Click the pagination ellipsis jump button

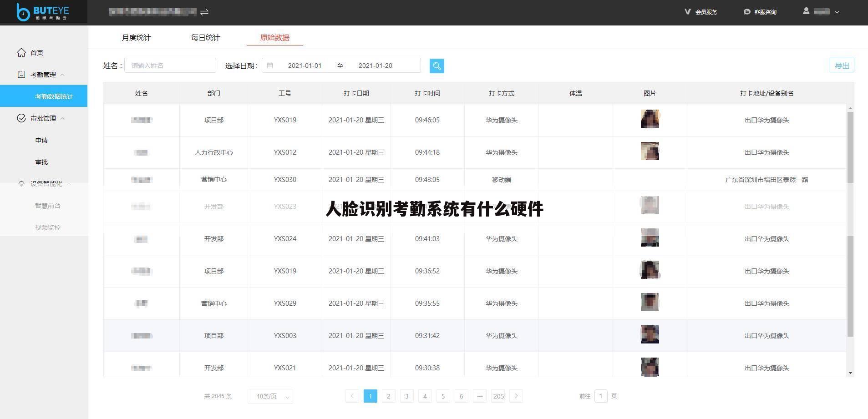479,396
